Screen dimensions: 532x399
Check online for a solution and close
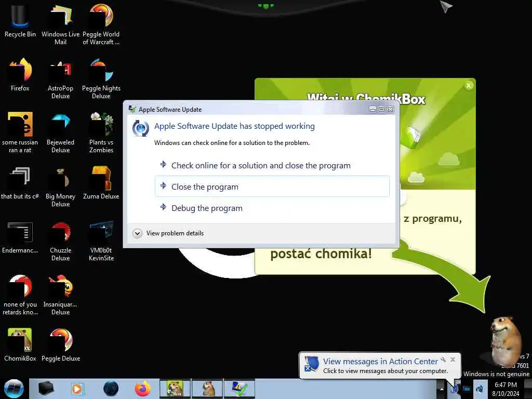(x=272, y=165)
